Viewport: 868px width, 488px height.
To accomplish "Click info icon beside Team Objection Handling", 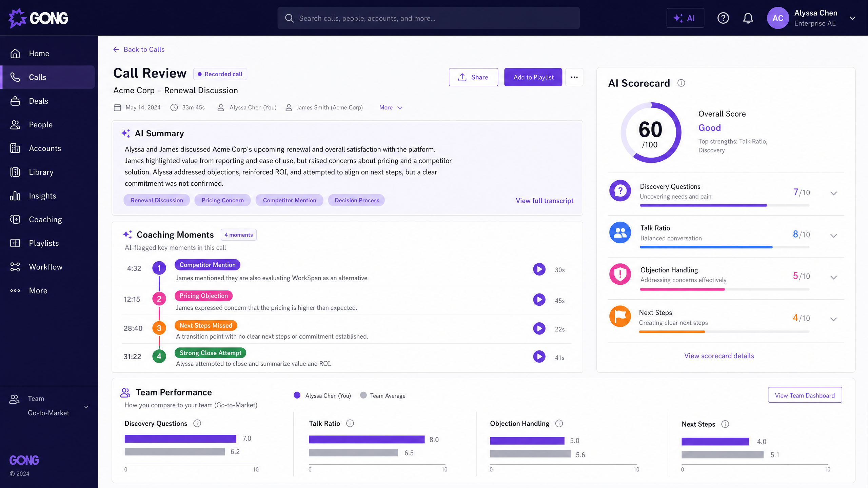I will pos(559,423).
